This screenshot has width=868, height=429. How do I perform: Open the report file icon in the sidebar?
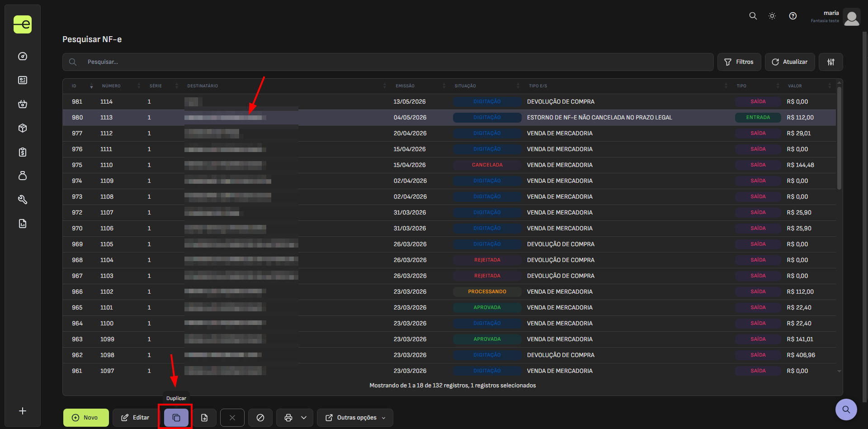pos(23,224)
